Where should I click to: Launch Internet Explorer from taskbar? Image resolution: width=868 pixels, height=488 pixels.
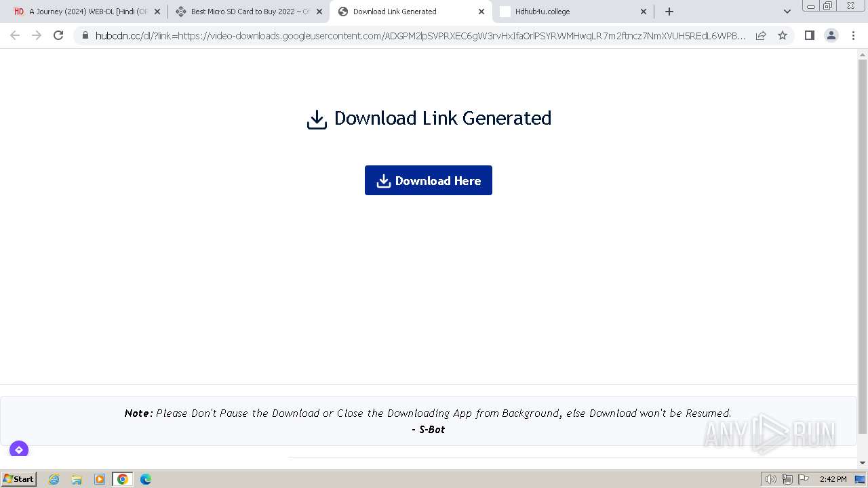coord(54,479)
